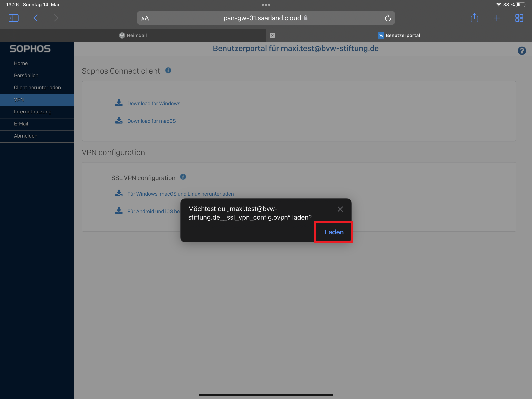Click download icon for Android and iOS config
Screen dimensions: 532x399
point(119,211)
